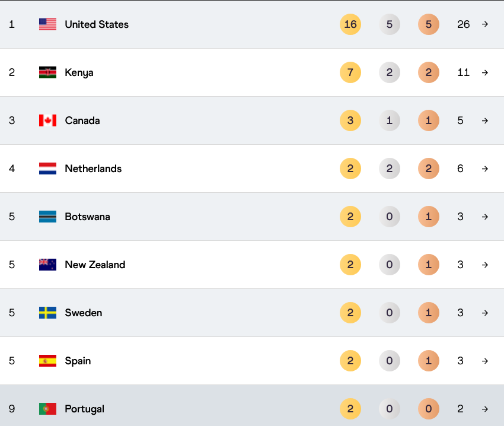Click rank number 9 beside Portugal

(x=12, y=409)
